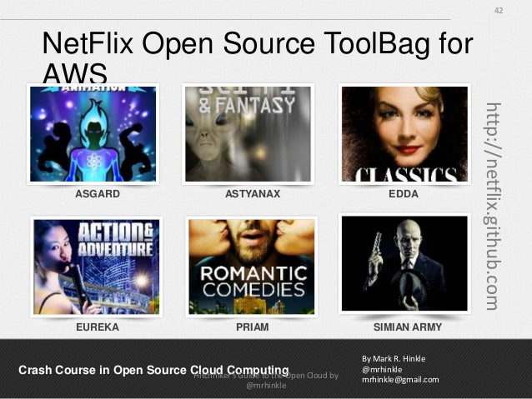Click the mrhinkle@gmail.com email address
This screenshot has width=532, height=399.
click(x=400, y=380)
